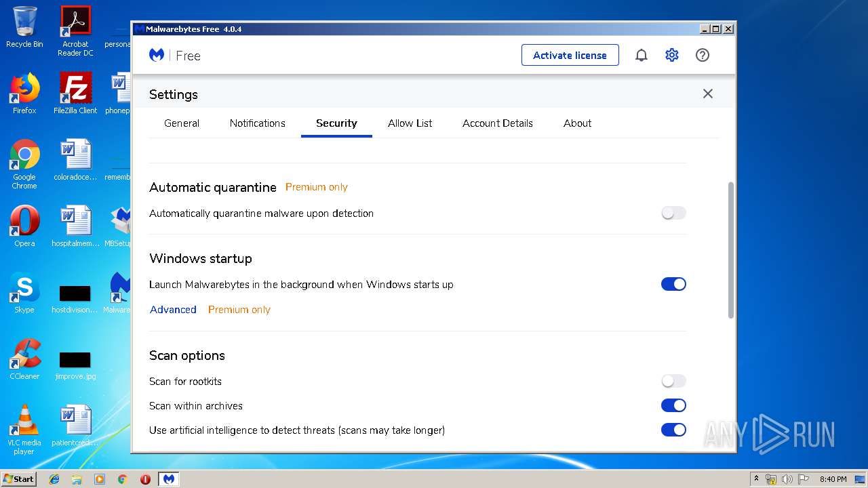Open the Advanced link under Windows startup
Viewport: 868px width, 488px height.
click(173, 310)
